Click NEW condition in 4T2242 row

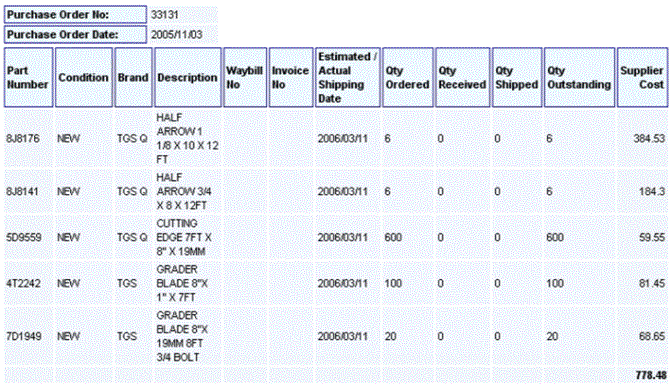69,283
